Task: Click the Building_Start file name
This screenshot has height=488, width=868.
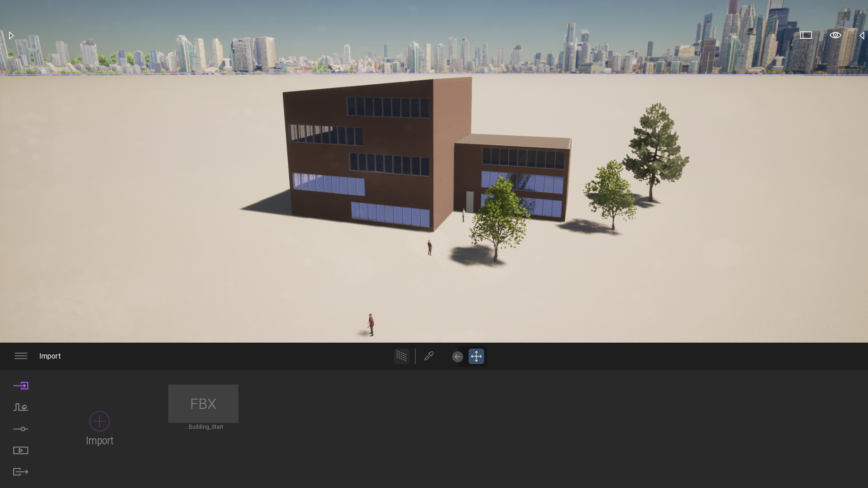Action: click(x=206, y=427)
